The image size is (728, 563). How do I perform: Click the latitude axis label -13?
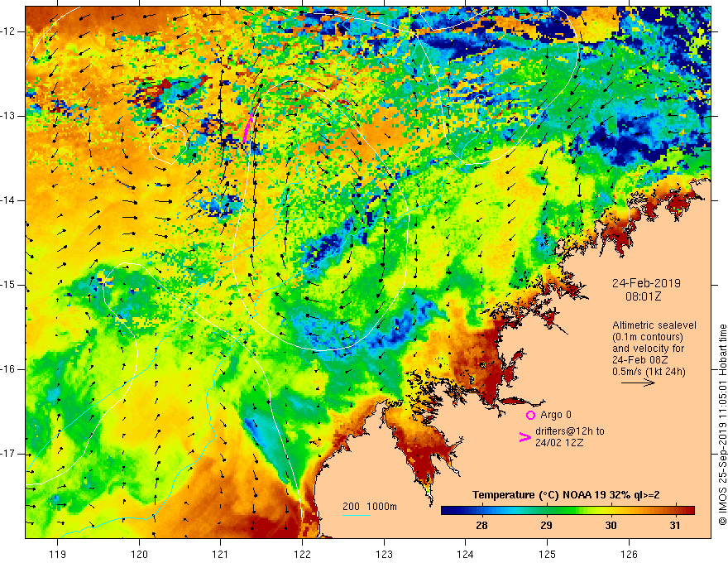click(8, 116)
